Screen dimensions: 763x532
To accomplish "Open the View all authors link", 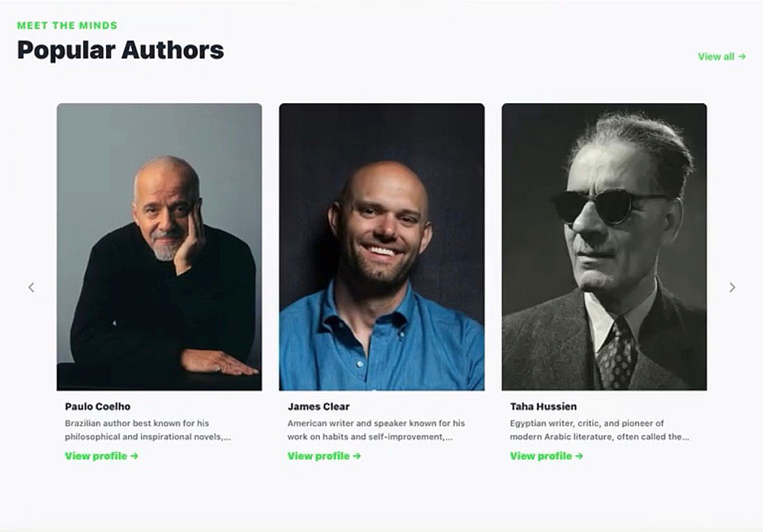I will pyautogui.click(x=716, y=56).
